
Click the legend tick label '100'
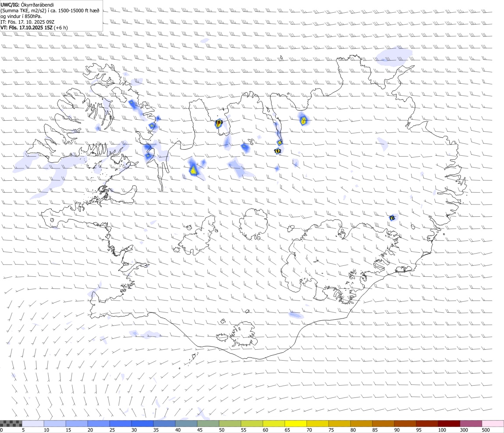coord(442,430)
